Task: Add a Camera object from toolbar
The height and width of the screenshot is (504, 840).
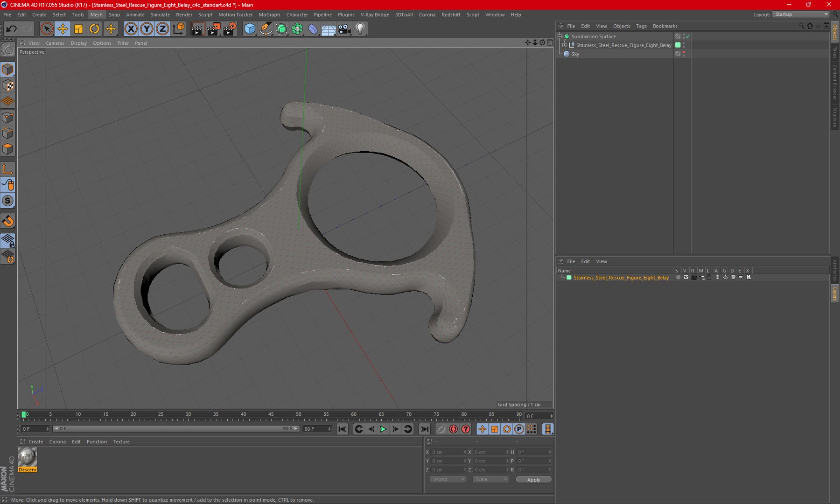Action: 344,29
